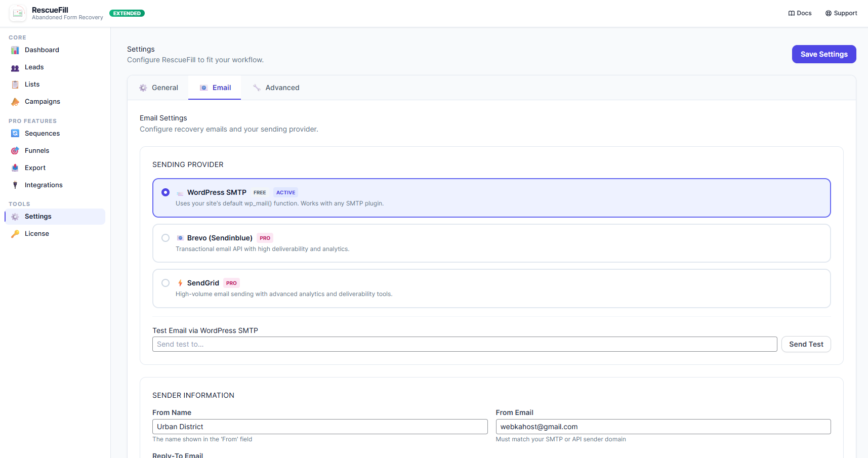
Task: Click the License key icon
Action: [x=15, y=233]
